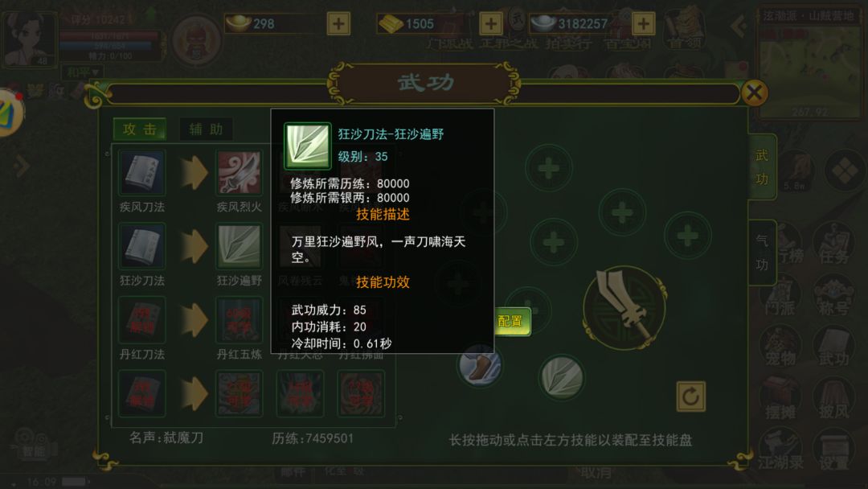Screen dimensions: 868x489
Task: Select the 疾风刀法 skill book icon
Action: click(141, 172)
